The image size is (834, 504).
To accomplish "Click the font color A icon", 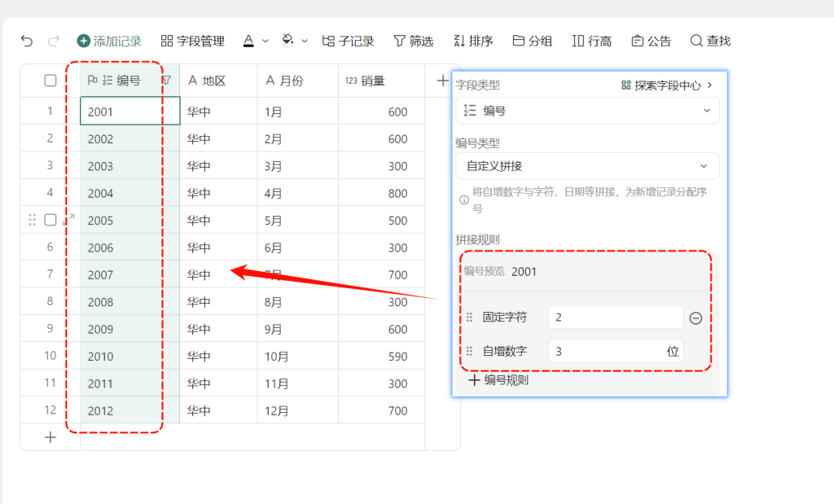I will [x=248, y=41].
